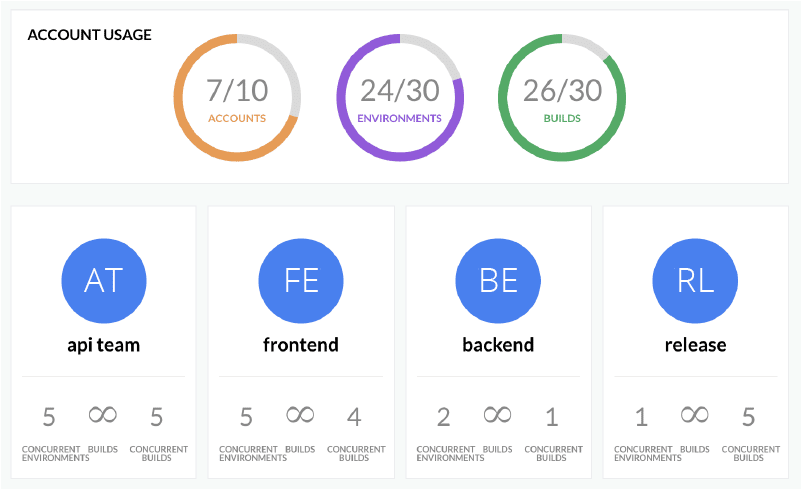Click the orange 7/10 accounts usage ring

[x=237, y=98]
